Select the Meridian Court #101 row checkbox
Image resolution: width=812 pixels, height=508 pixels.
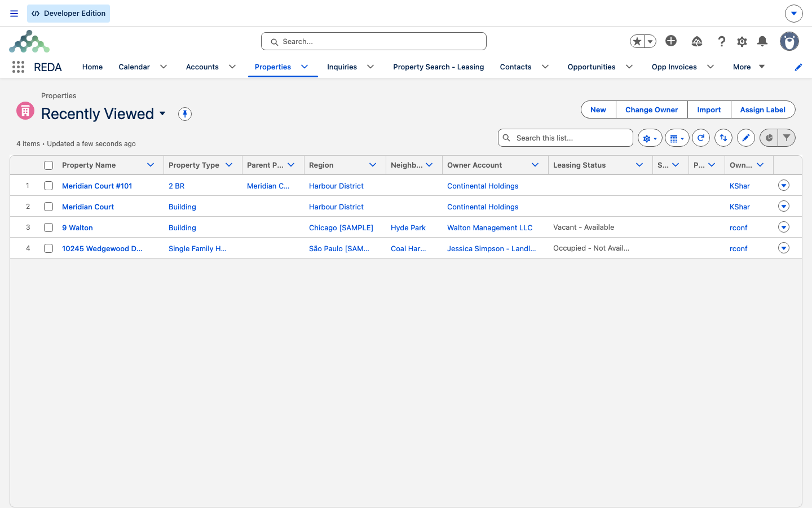point(48,186)
